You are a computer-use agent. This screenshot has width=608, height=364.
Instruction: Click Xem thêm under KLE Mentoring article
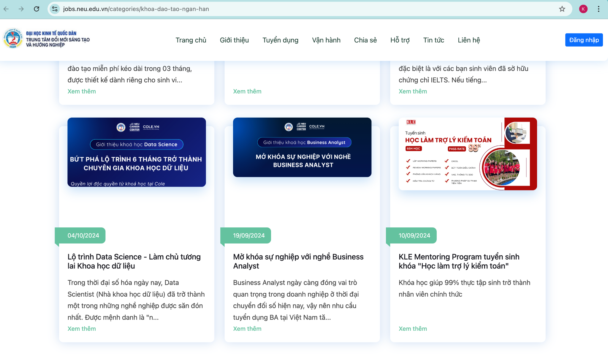413,329
